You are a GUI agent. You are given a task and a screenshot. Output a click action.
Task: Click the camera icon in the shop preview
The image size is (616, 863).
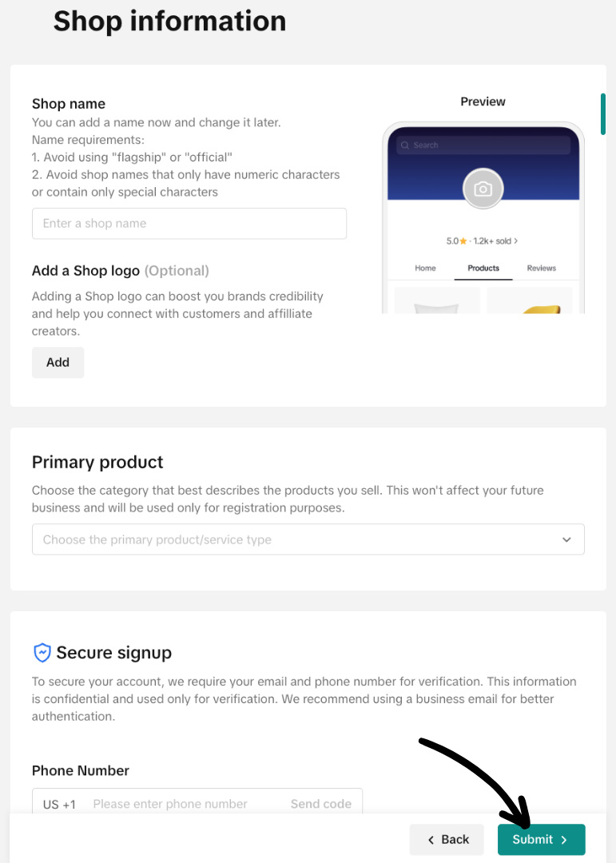[483, 189]
